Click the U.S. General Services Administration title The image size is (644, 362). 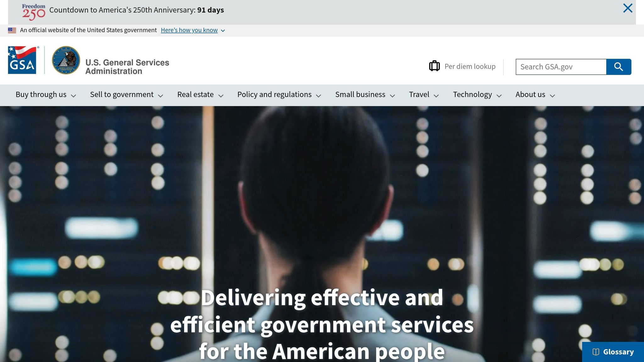pyautogui.click(x=127, y=67)
